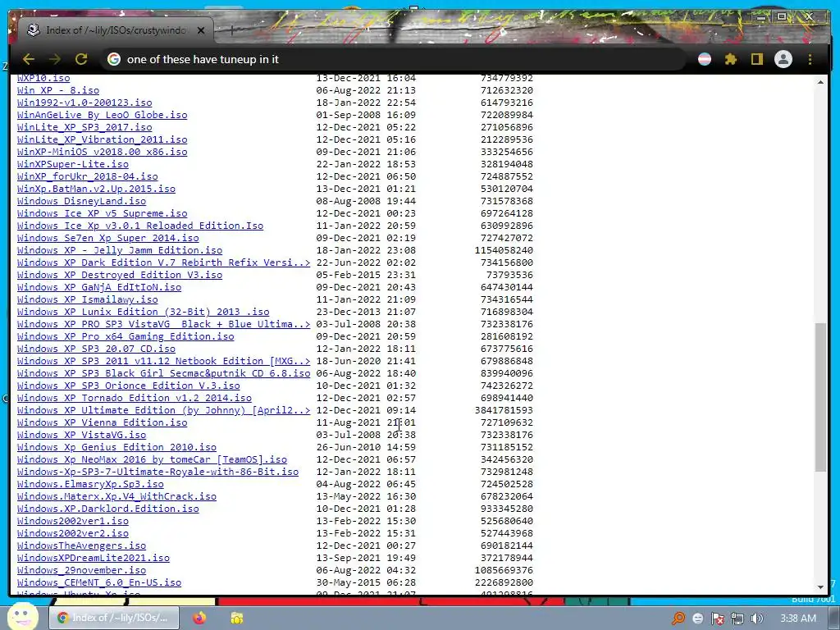Open the Extensions puzzle piece menu
This screenshot has height=630, width=840.
731,59
